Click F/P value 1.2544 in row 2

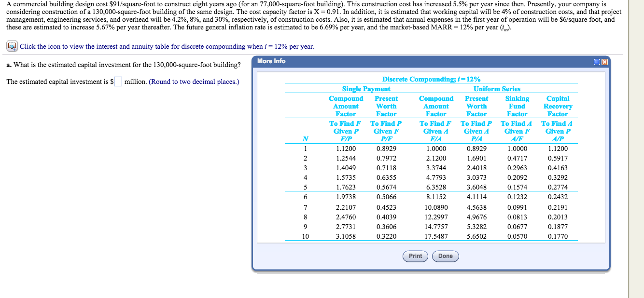(x=346, y=158)
